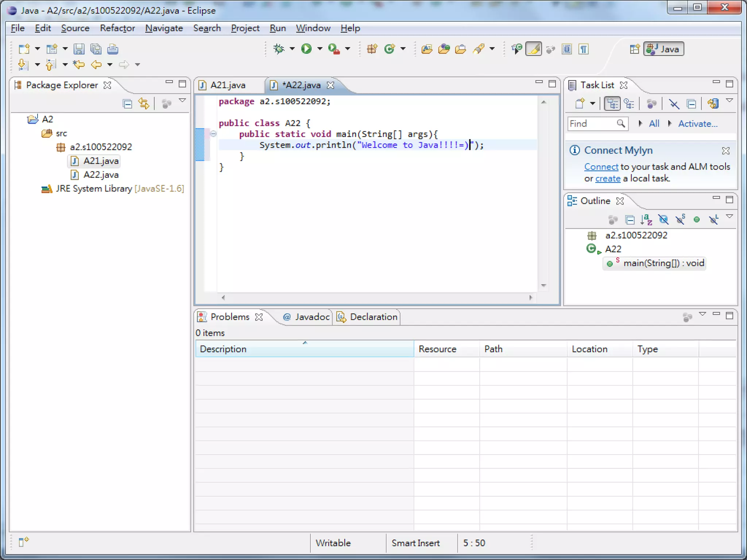Image resolution: width=747 pixels, height=560 pixels.
Task: Toggle Link with Editor in Package Explorer
Action: pyautogui.click(x=144, y=104)
